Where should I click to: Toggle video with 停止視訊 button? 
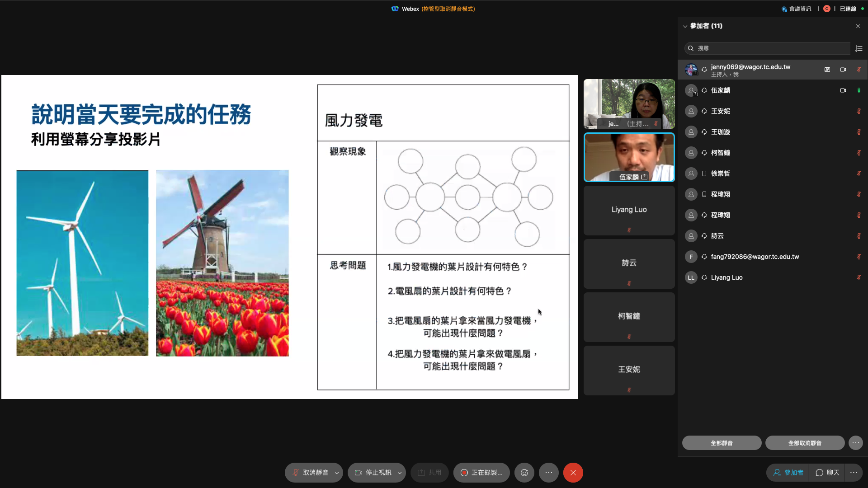(373, 473)
